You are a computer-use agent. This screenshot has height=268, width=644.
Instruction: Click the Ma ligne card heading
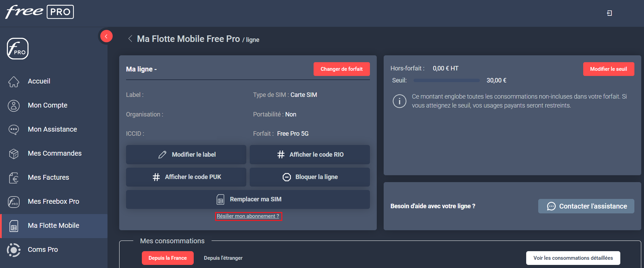coord(141,69)
